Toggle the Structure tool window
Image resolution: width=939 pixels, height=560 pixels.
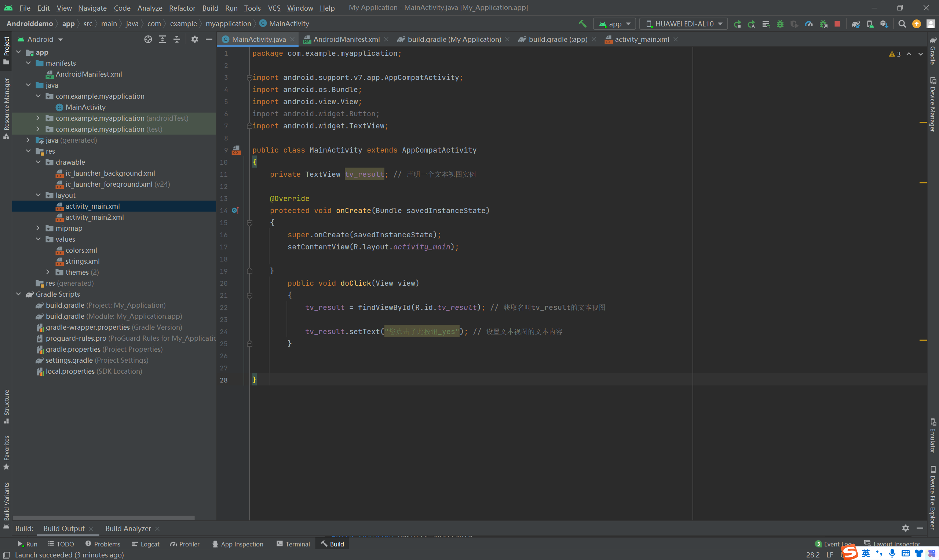pyautogui.click(x=6, y=406)
